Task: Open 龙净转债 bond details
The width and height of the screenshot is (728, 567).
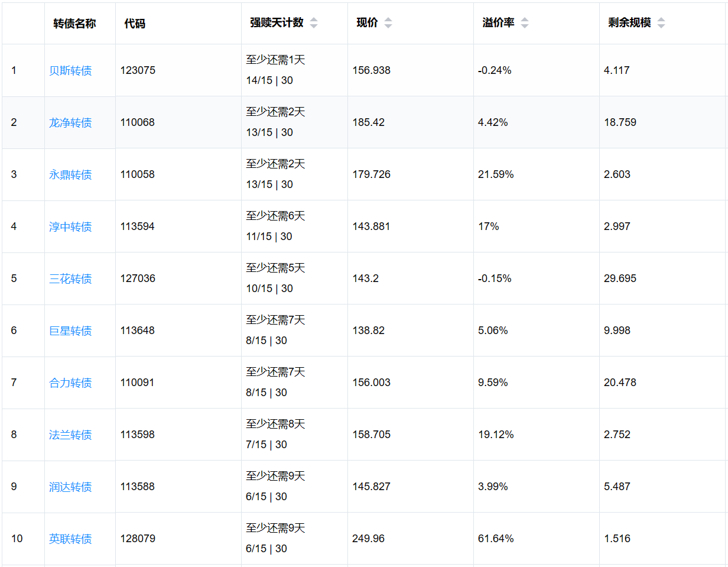Action: coord(70,123)
